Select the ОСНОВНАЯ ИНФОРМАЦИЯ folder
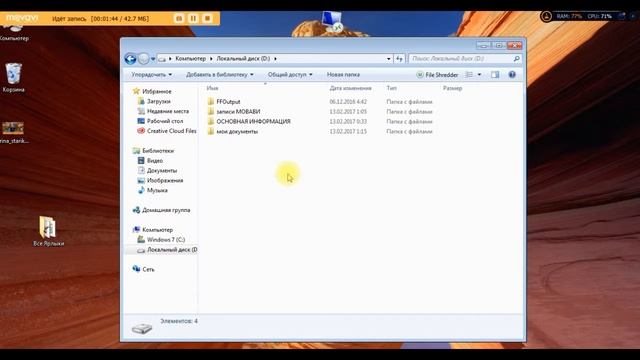Viewport: 640px width, 360px height. (x=253, y=122)
